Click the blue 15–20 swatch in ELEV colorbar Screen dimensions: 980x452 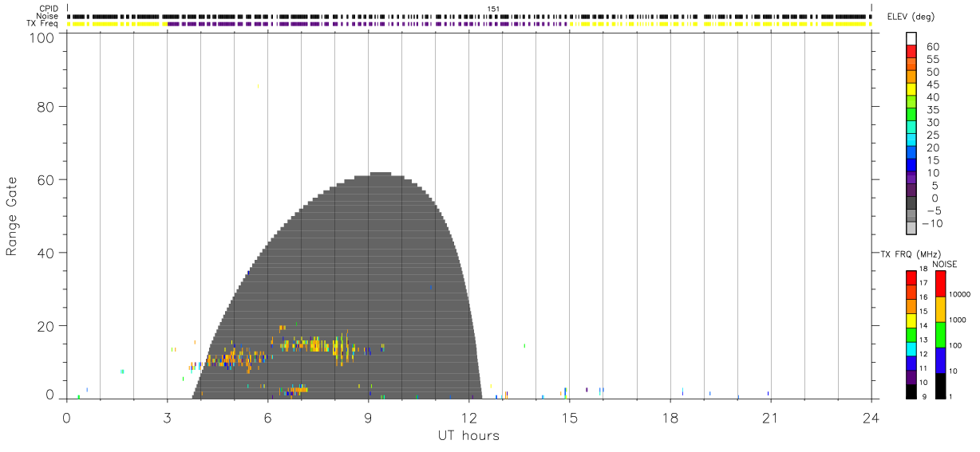pos(911,153)
